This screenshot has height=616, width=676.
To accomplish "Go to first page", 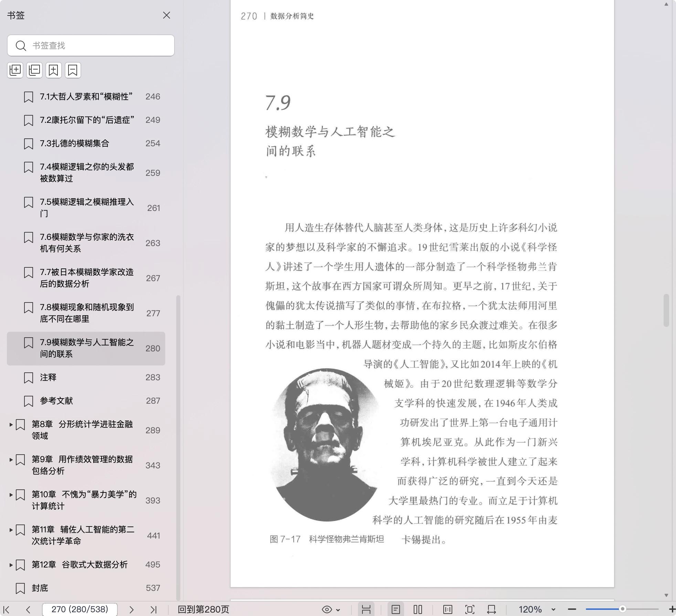I will tap(7, 609).
